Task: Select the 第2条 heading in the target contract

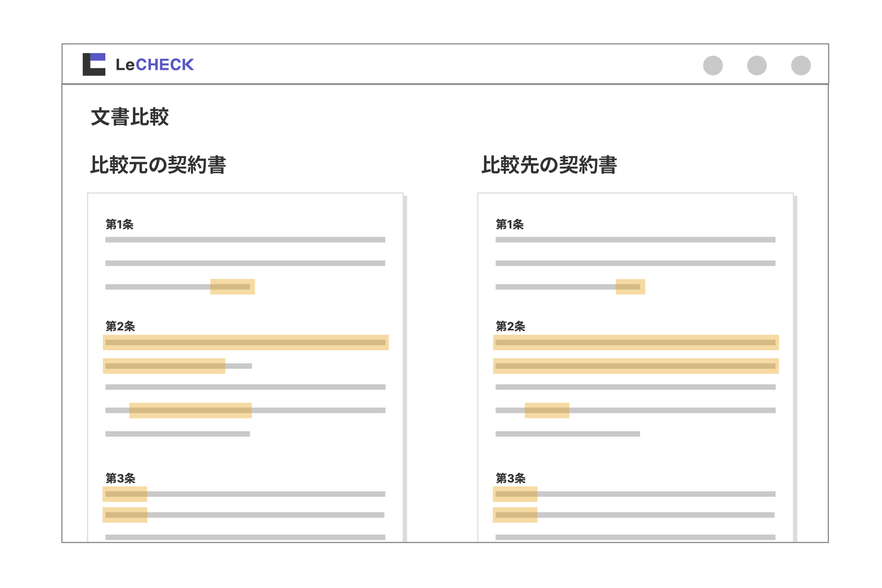Action: [x=510, y=326]
